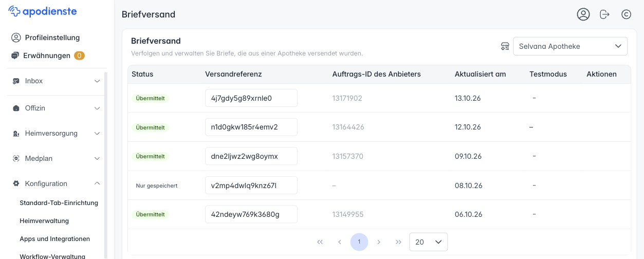Open the user profile icon in header
644x259 pixels.
(x=583, y=14)
